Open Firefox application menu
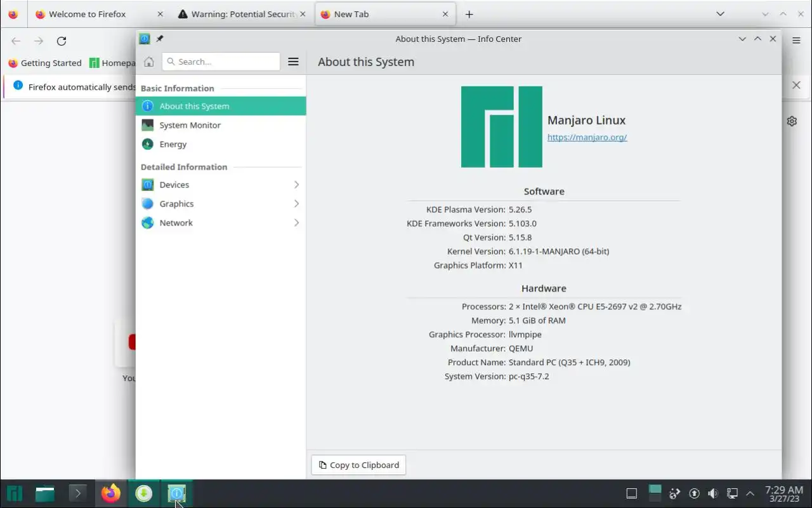 pos(796,41)
